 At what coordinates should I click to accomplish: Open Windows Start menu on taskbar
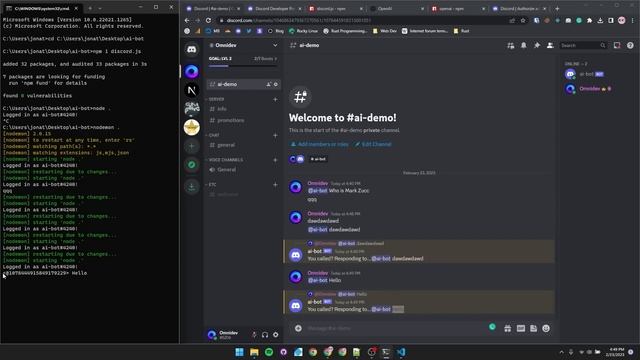coord(240,352)
